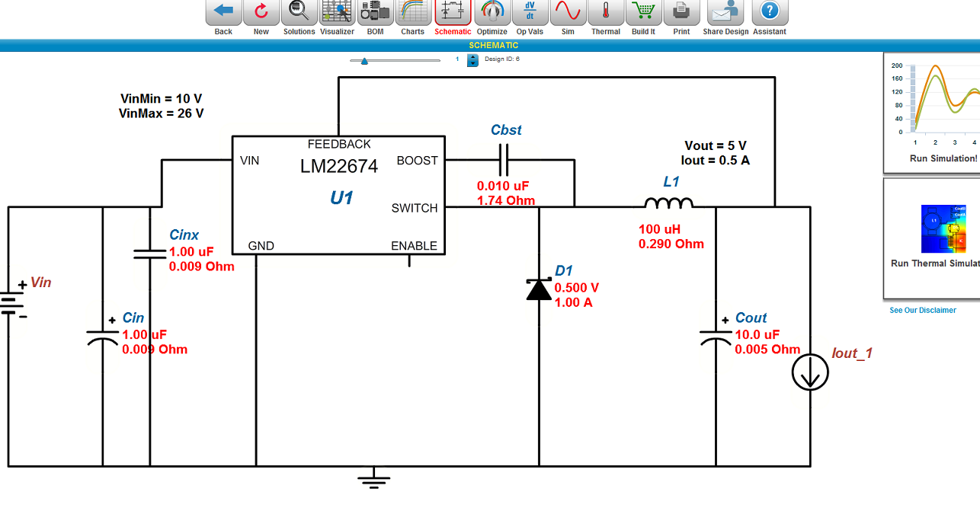This screenshot has width=980, height=514.
Task: Go back with the Back arrow button
Action: 223,13
